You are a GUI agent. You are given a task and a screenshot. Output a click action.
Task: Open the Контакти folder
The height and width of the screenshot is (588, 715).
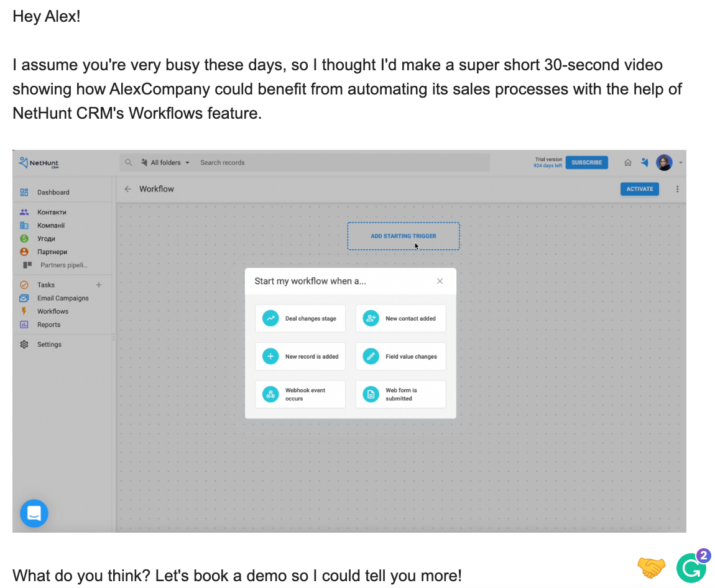pyautogui.click(x=52, y=213)
